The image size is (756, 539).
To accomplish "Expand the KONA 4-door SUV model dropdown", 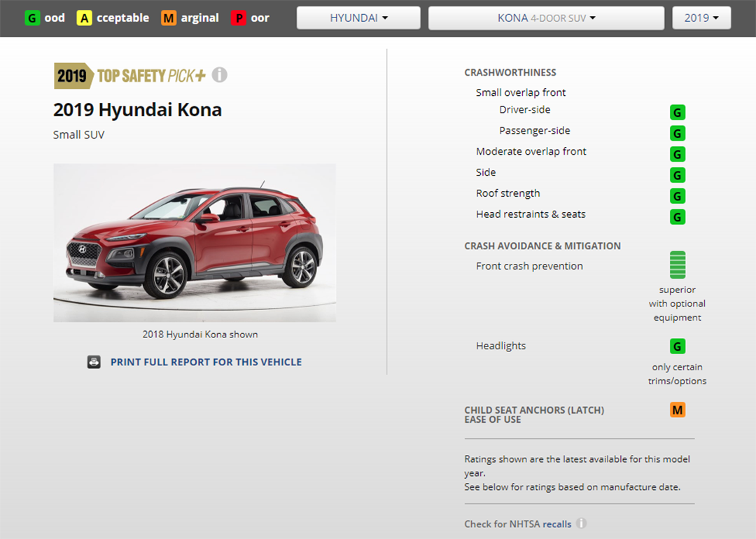I will (546, 18).
